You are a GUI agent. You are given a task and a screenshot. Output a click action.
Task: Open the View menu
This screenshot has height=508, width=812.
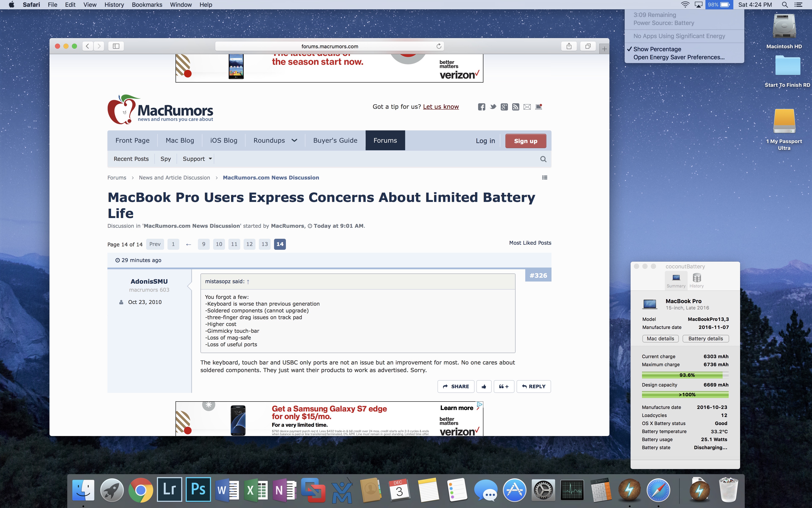tap(90, 5)
